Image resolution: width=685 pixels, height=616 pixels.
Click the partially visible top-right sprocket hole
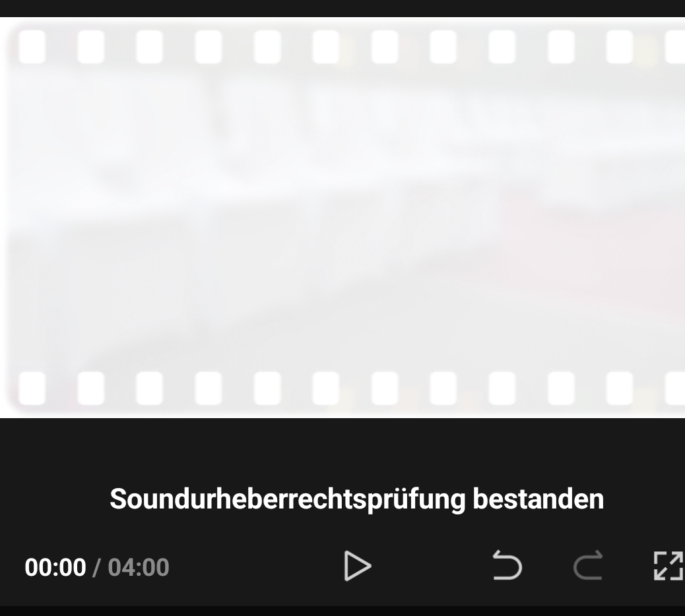tap(675, 47)
